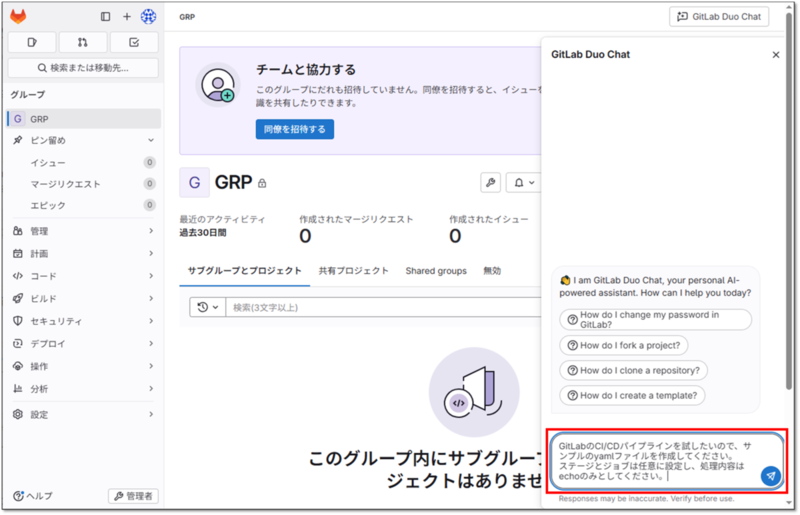Image resolution: width=800 pixels, height=515 pixels.
Task: Collapse the ピン留め pinned section
Action: pyautogui.click(x=84, y=140)
